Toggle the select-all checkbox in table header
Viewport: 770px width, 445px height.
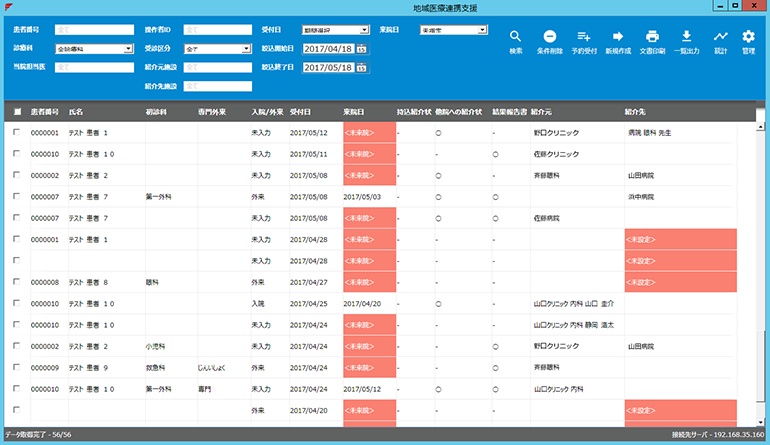[x=17, y=111]
